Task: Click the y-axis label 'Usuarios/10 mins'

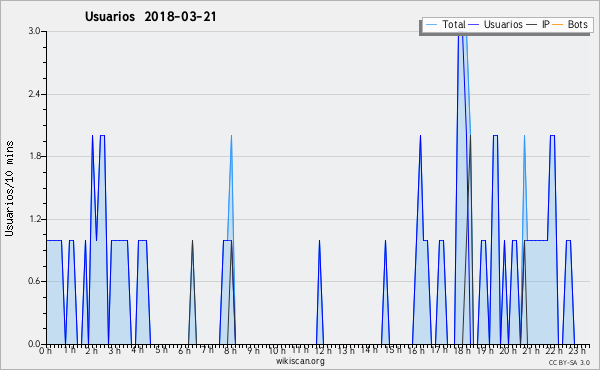Action: coord(9,189)
